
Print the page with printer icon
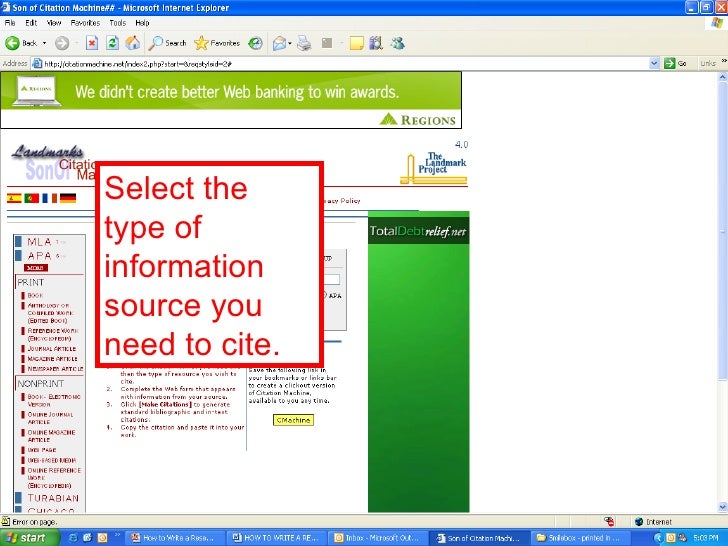pos(305,43)
